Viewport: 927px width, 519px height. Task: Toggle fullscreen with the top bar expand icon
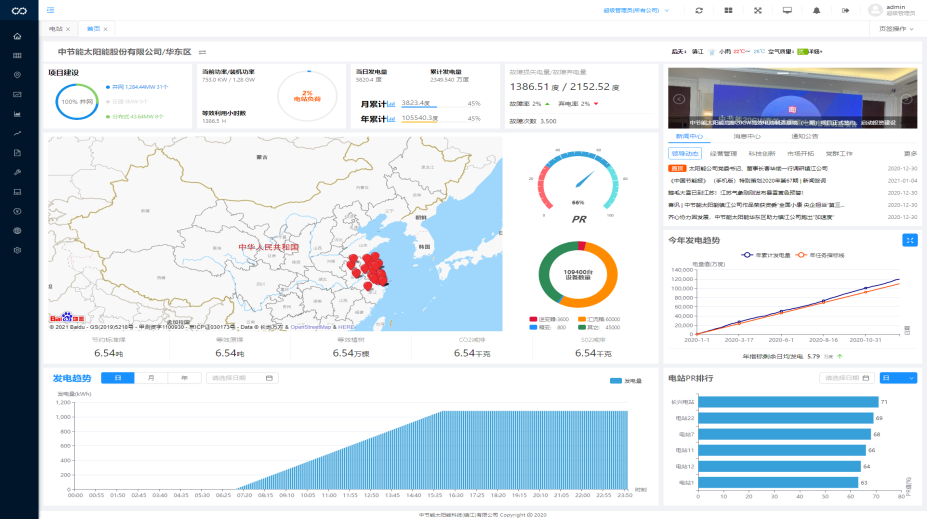tap(758, 11)
